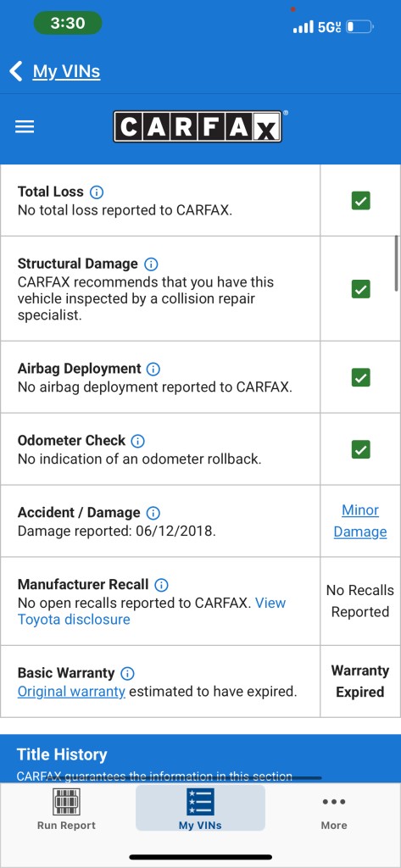Tap the Accident / Damage info icon
Screen dimensions: 401x868
pyautogui.click(x=153, y=513)
